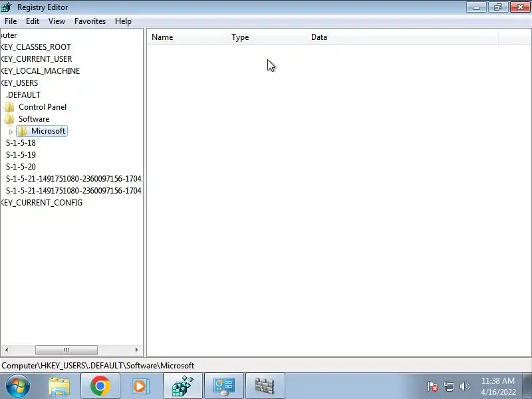Image resolution: width=532 pixels, height=399 pixels.
Task: Click the Registry Editor title bar icon
Action: pos(7,7)
